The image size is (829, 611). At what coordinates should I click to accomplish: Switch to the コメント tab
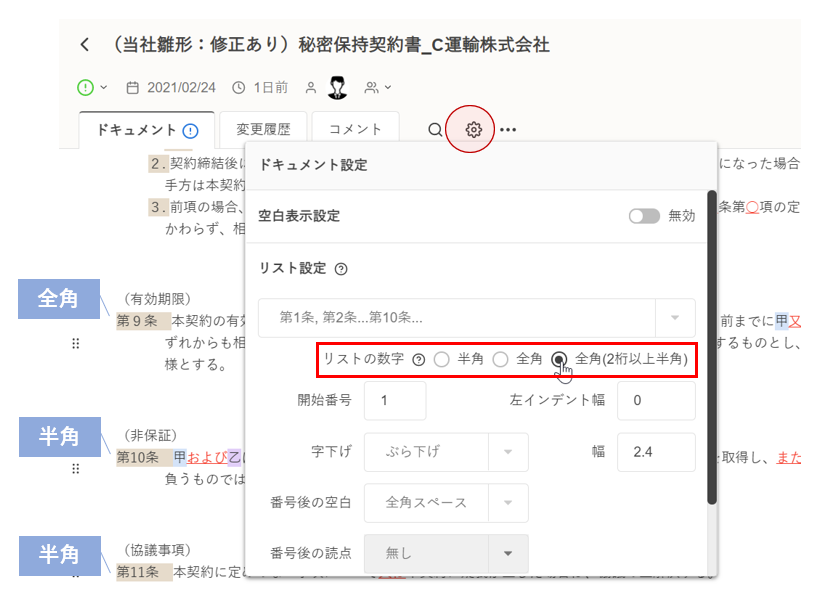pos(355,129)
